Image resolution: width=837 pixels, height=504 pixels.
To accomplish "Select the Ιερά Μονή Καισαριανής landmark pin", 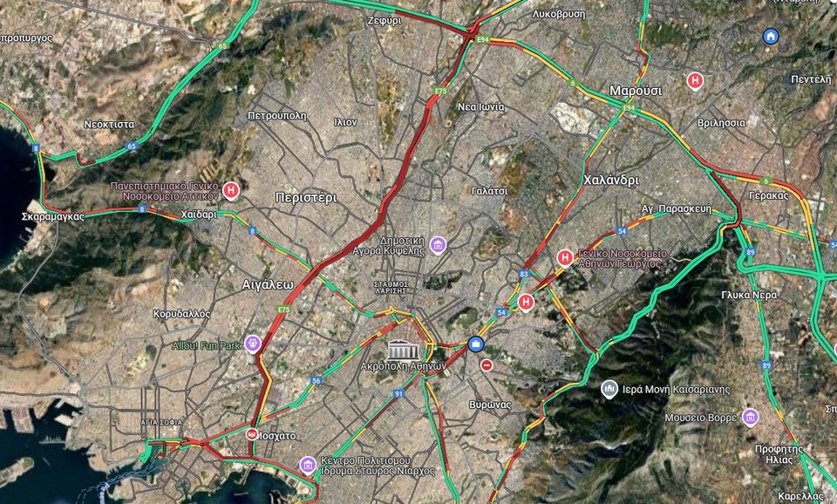I will [609, 389].
